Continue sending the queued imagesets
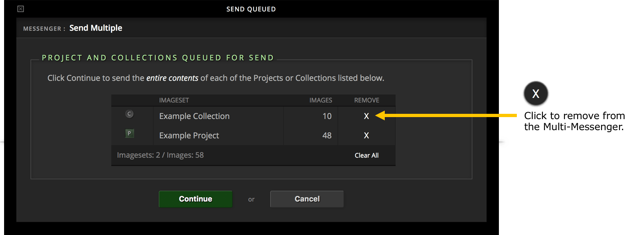The image size is (644, 235). point(196,199)
